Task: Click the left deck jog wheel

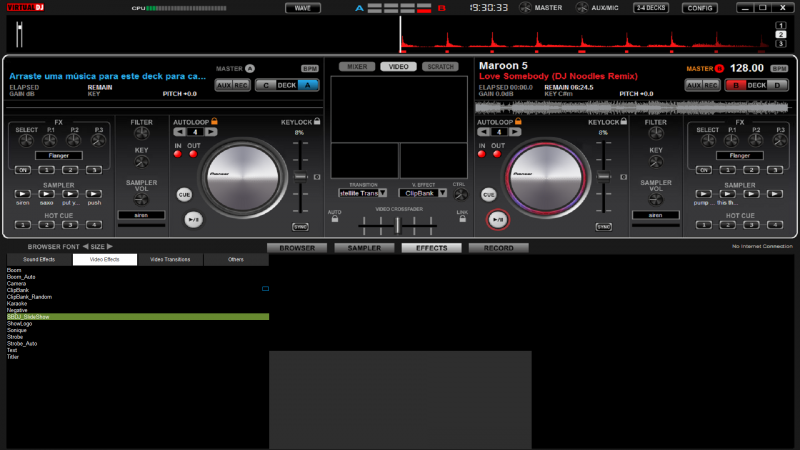Action: pyautogui.click(x=243, y=178)
